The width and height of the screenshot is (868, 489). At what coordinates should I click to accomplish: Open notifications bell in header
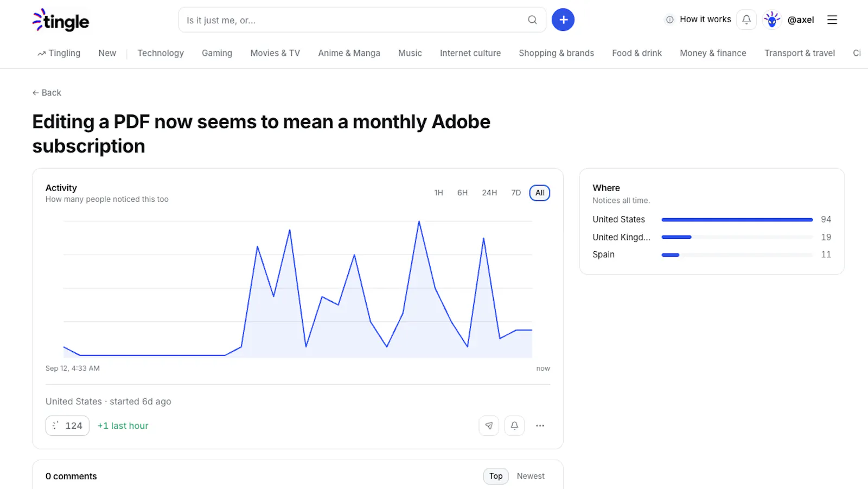click(746, 20)
